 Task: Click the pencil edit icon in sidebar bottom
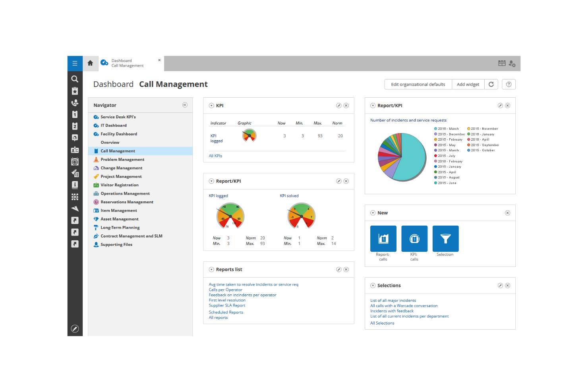pos(75,328)
